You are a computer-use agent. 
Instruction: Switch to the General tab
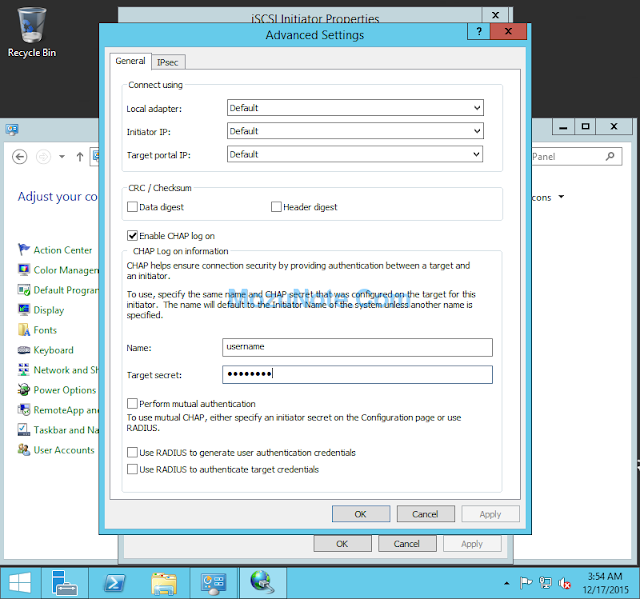[x=130, y=61]
